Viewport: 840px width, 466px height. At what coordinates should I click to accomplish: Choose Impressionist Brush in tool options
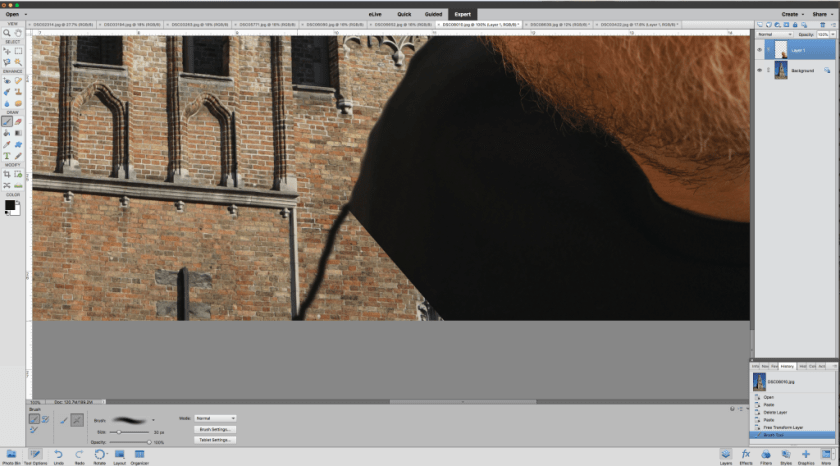[46, 419]
